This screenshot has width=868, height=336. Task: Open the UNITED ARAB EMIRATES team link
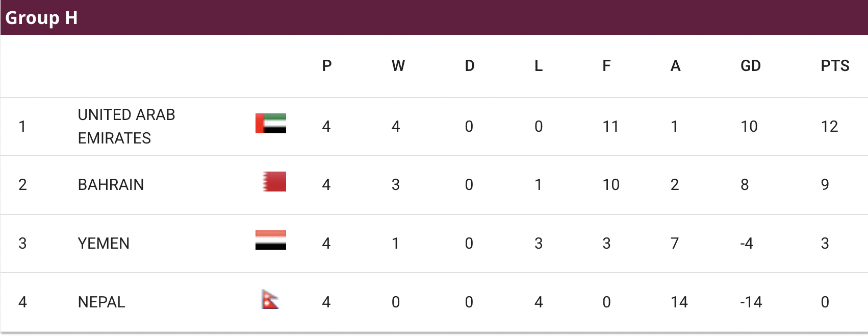pos(126,126)
